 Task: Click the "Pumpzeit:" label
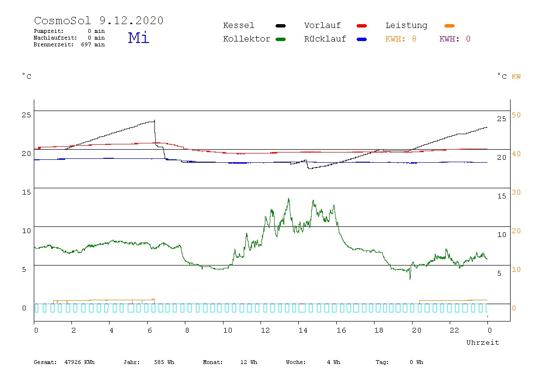click(49, 31)
